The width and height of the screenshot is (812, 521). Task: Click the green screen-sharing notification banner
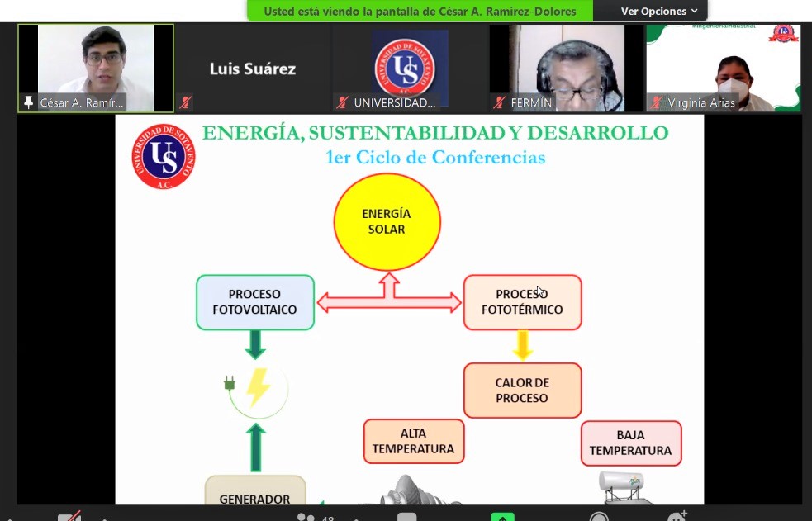[420, 11]
